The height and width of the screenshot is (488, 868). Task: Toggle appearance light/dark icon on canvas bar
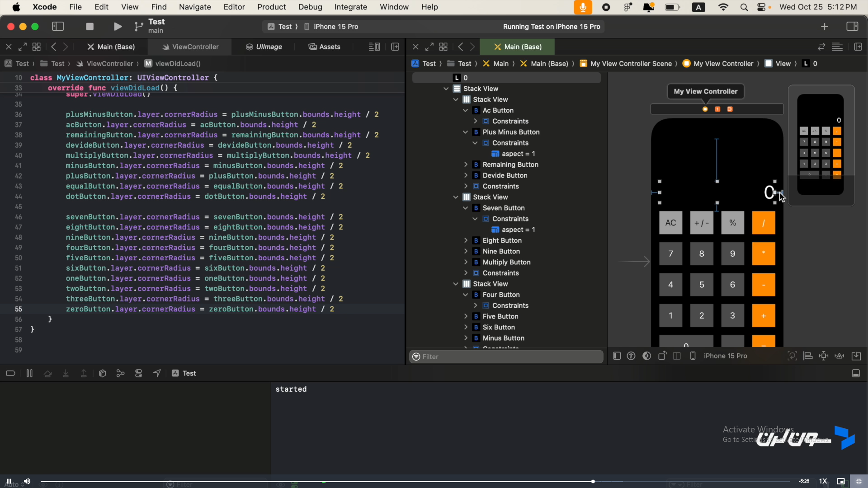[x=647, y=356]
